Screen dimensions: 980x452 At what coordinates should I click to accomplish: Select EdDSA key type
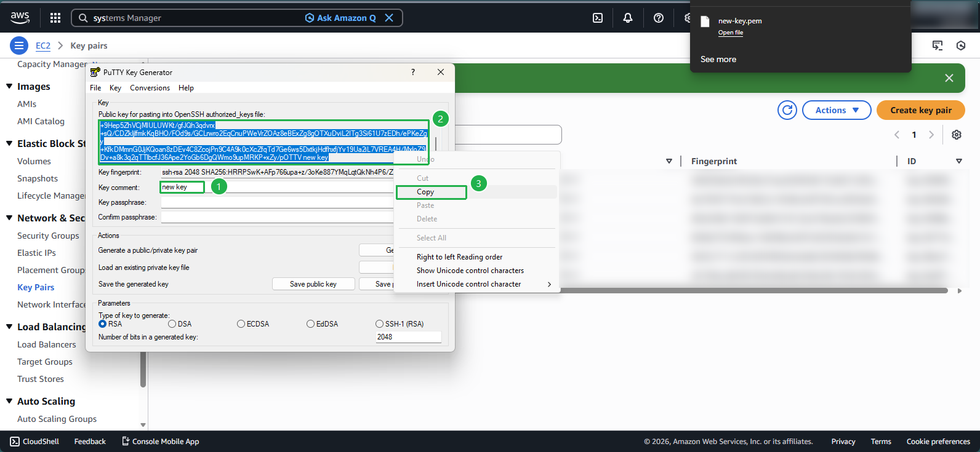pyautogui.click(x=311, y=324)
